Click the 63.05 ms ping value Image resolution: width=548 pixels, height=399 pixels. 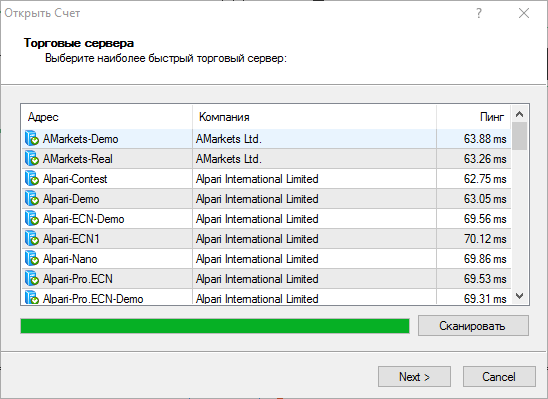pyautogui.click(x=485, y=199)
